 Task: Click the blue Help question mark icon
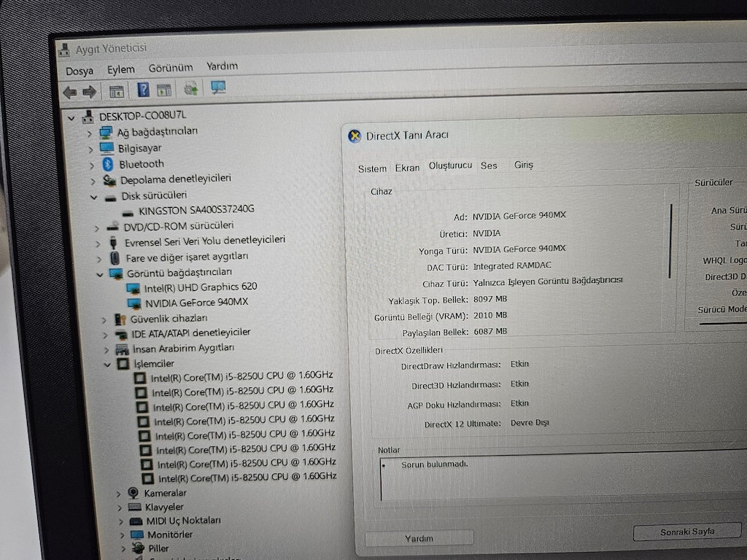click(143, 90)
